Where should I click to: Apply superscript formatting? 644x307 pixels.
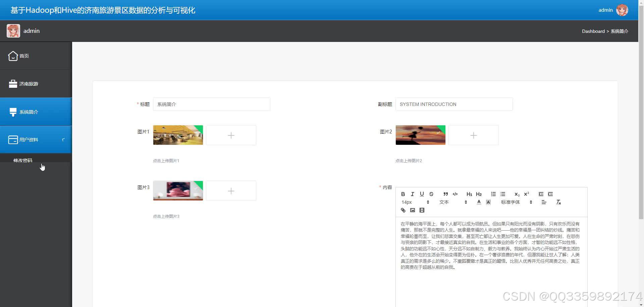(x=526, y=194)
